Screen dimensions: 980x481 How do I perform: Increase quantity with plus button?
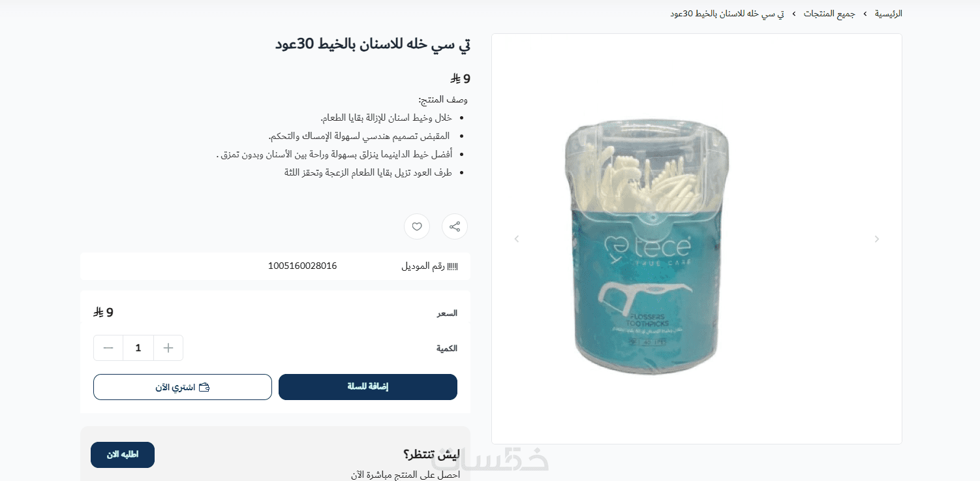click(168, 348)
